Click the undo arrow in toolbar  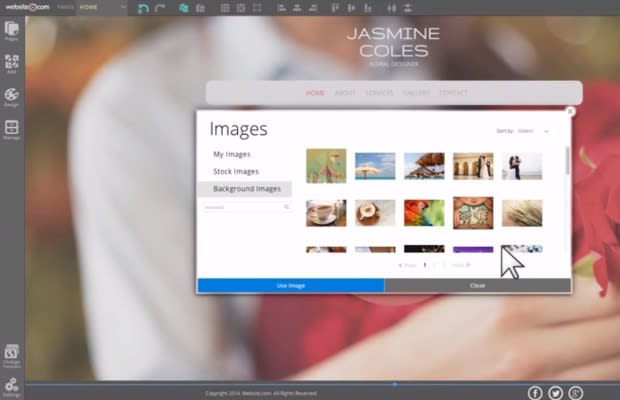(143, 8)
